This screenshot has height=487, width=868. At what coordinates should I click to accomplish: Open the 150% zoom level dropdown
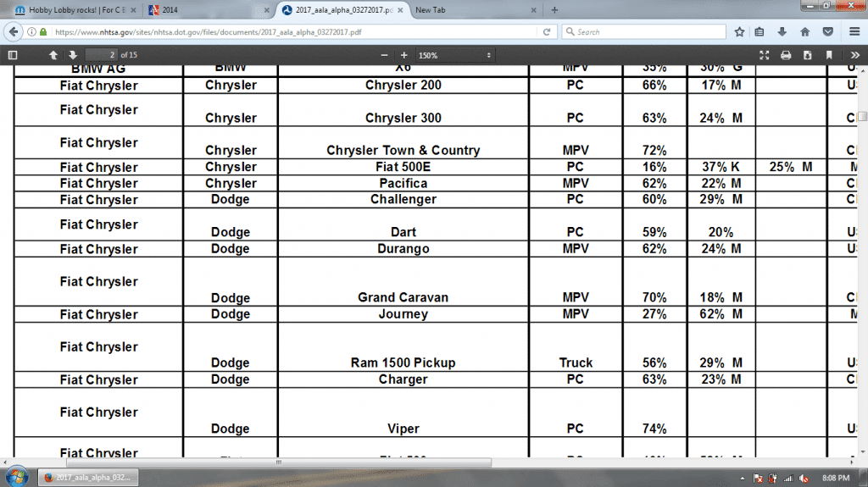(x=454, y=55)
